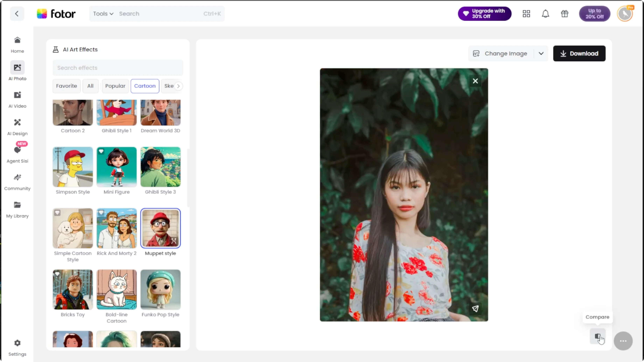The width and height of the screenshot is (644, 362).
Task: Click the AI Art Effects panel title
Action: tap(80, 49)
